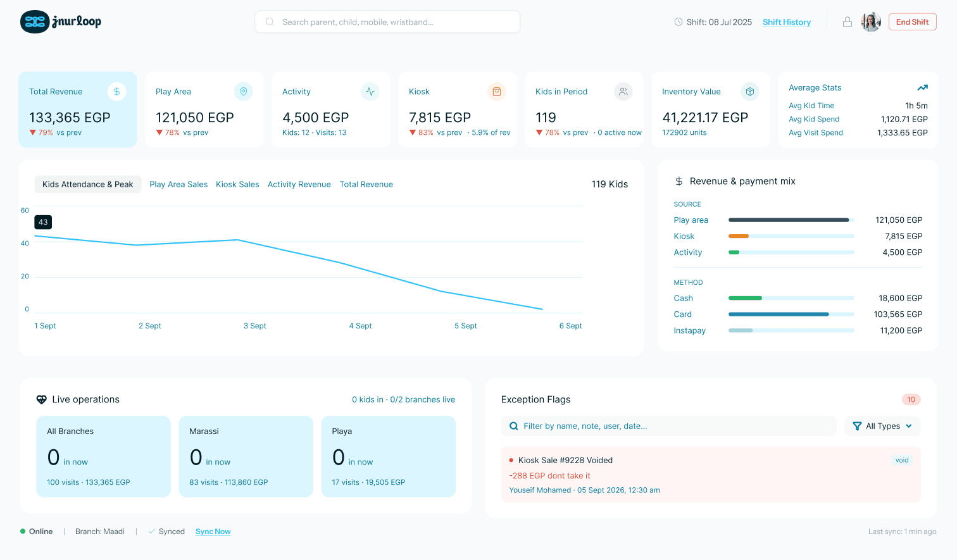The width and height of the screenshot is (957, 560).
Task: Switch to Kiosk Sales tab
Action: point(237,184)
